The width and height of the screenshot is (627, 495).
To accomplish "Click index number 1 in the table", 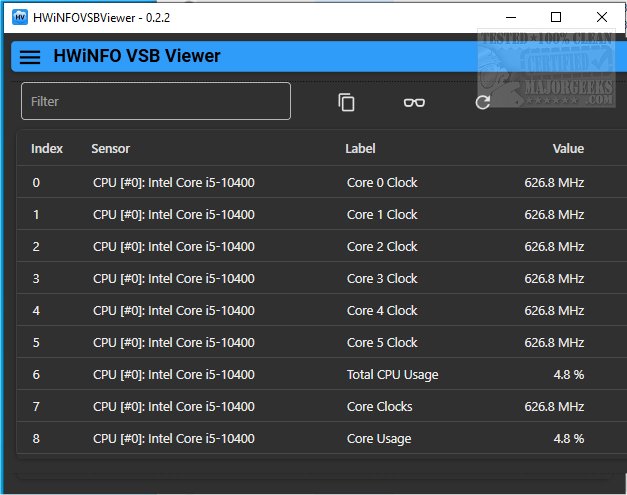I will [x=36, y=215].
